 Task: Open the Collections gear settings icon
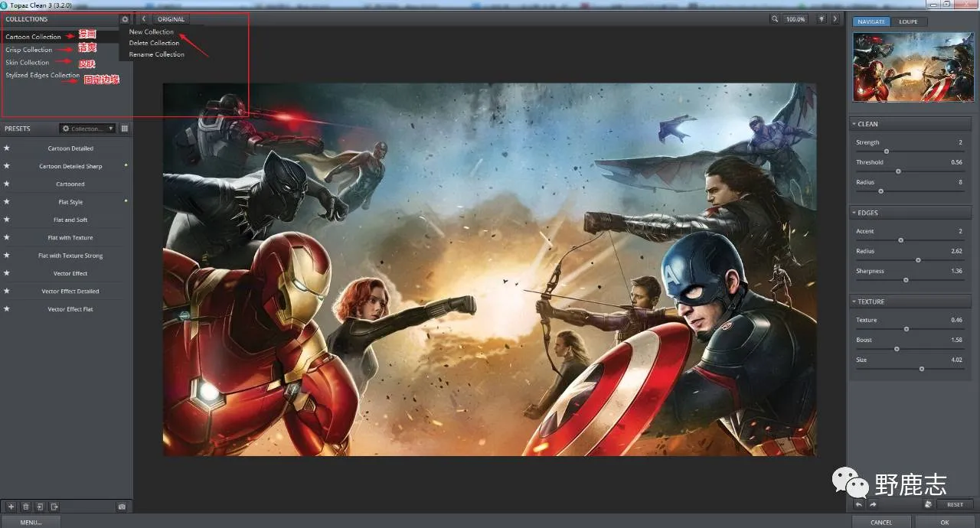(x=125, y=19)
